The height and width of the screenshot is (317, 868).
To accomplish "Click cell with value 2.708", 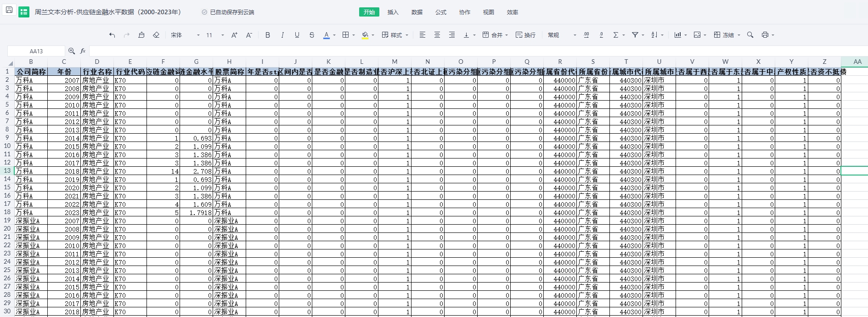I will [196, 171].
